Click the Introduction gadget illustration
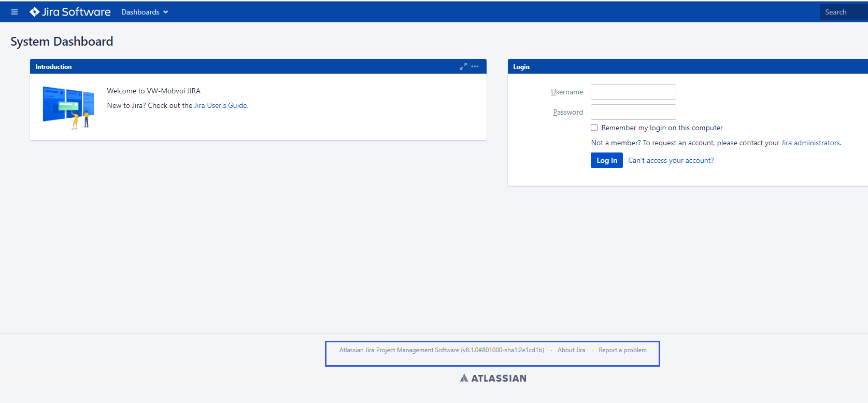 coord(68,107)
